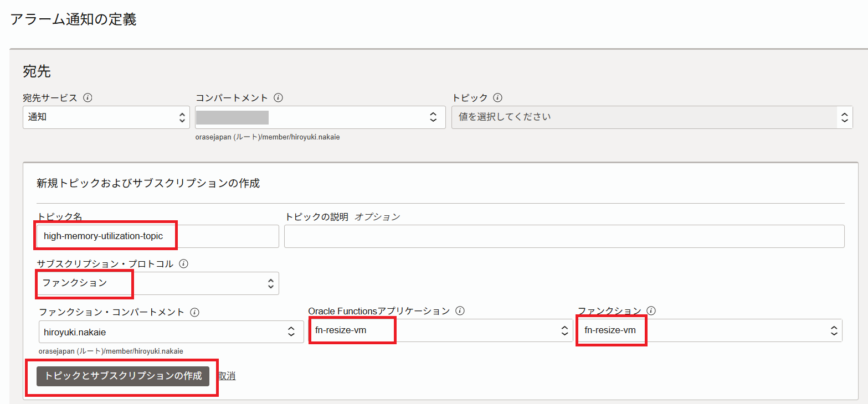The height and width of the screenshot is (404, 868).
Task: Click info icon next to ファンクション label
Action: pyautogui.click(x=651, y=311)
